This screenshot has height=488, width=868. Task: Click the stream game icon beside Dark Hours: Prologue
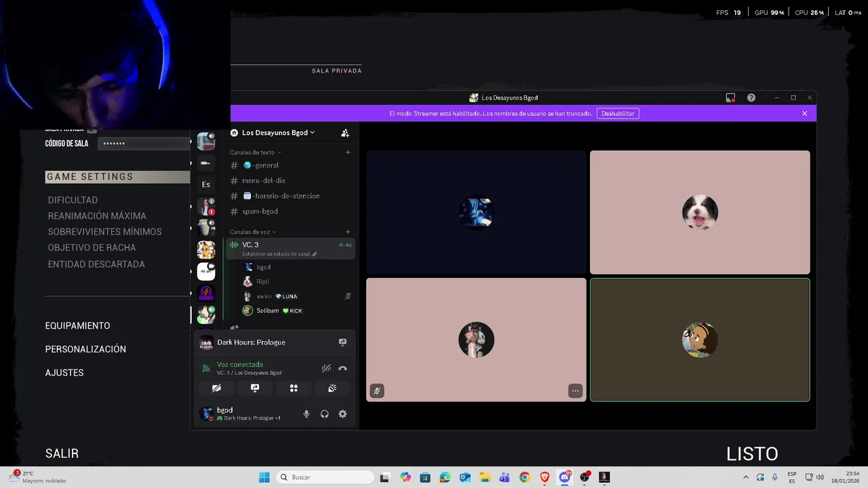tap(342, 342)
